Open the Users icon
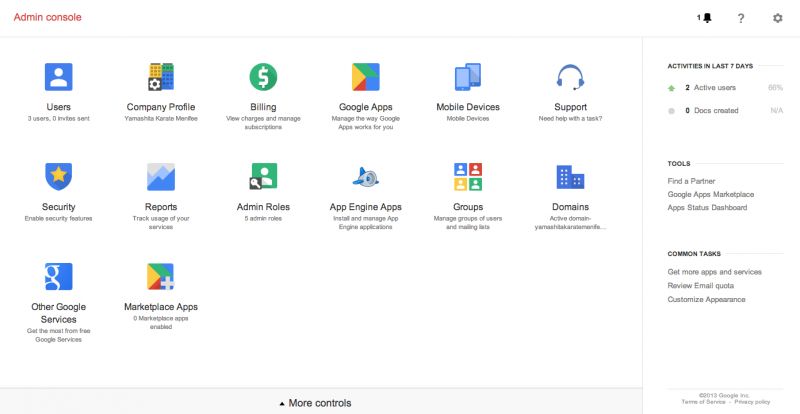This screenshot has height=414, width=800. 59,77
